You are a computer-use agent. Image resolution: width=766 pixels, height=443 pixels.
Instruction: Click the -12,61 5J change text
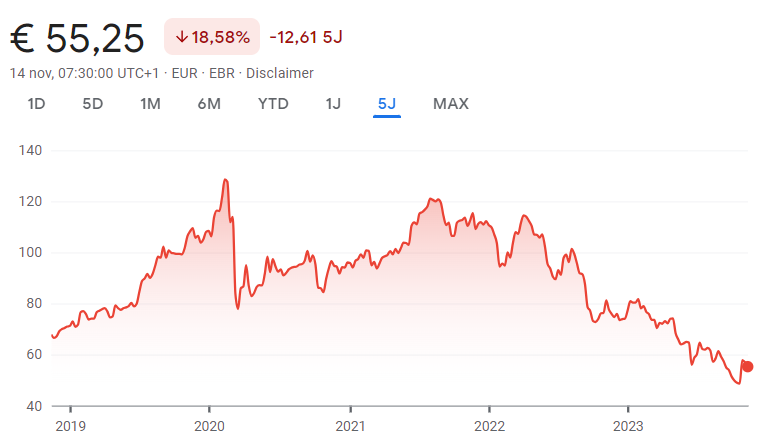tap(306, 37)
